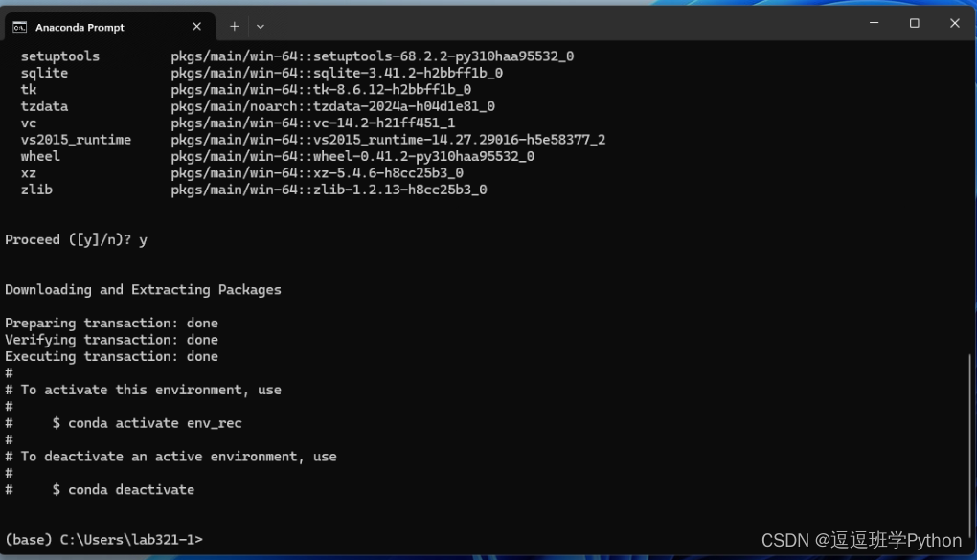This screenshot has height=560, width=977.
Task: Click the 'vs2015_runtime' package name
Action: [76, 140]
